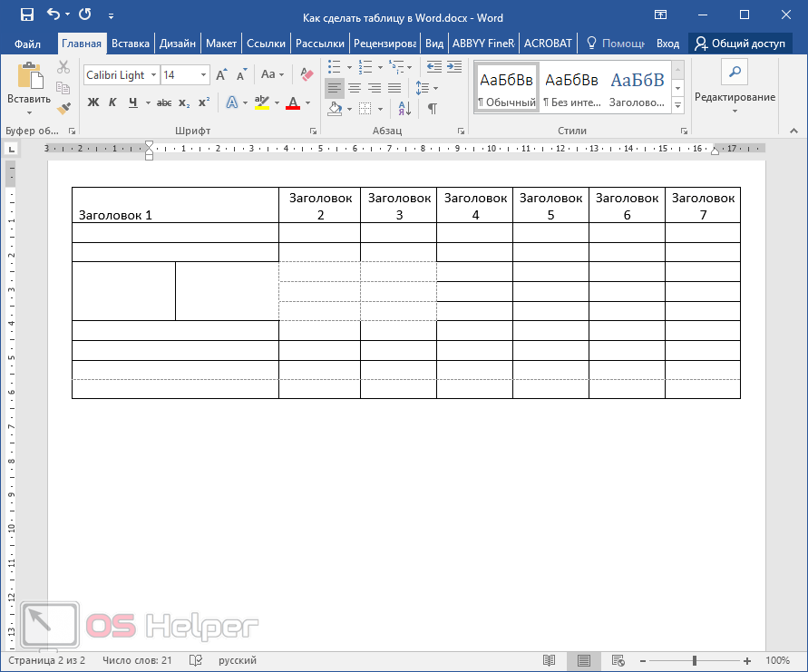The height and width of the screenshot is (672, 808).
Task: Center align the paragraph text
Action: (x=355, y=88)
